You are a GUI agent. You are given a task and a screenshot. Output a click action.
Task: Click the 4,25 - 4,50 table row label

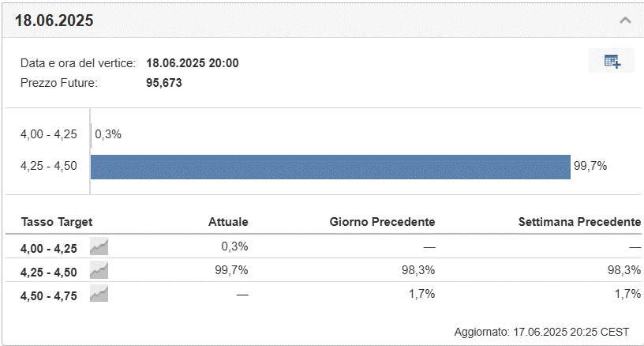point(48,273)
